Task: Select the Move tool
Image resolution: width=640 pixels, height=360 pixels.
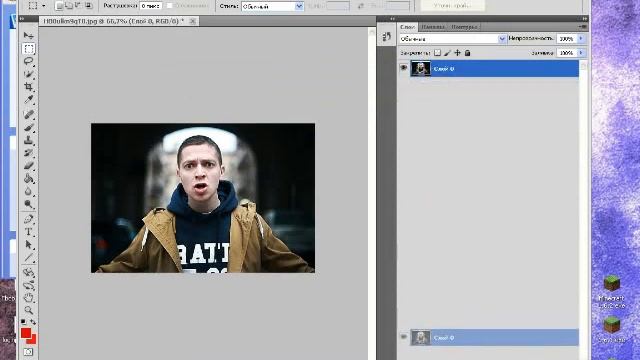Action: tap(28, 36)
